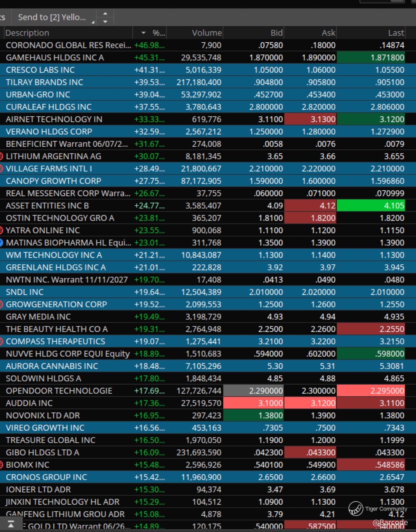Select SOLOWIN HLDGS A
This screenshot has height=532, width=416.
coord(44,379)
